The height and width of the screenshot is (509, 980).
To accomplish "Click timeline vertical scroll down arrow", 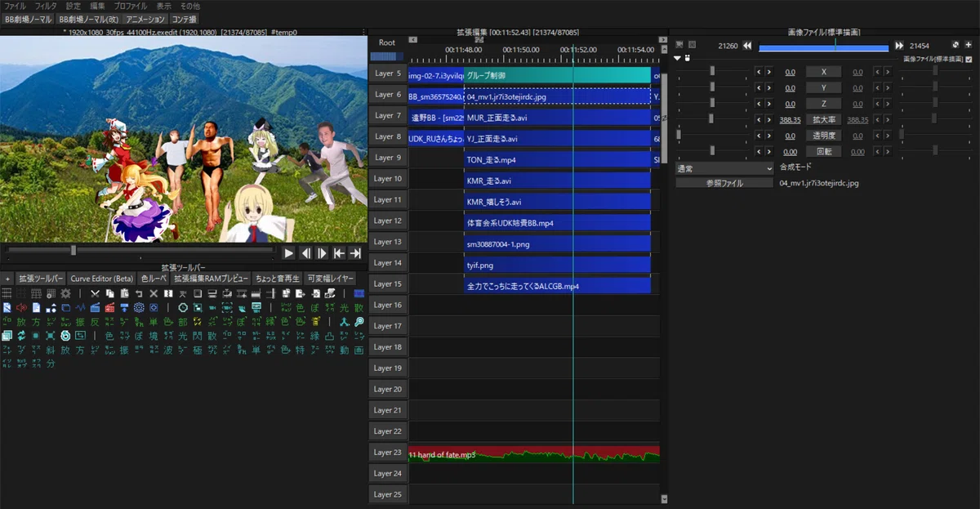I will click(663, 498).
